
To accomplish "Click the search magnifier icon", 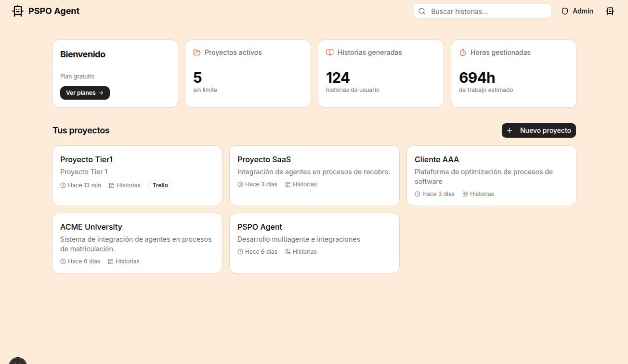I will (x=421, y=11).
